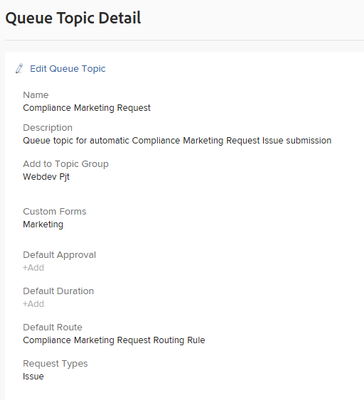
Task: Select the Compliance Marketing Request name value
Action: 87,108
